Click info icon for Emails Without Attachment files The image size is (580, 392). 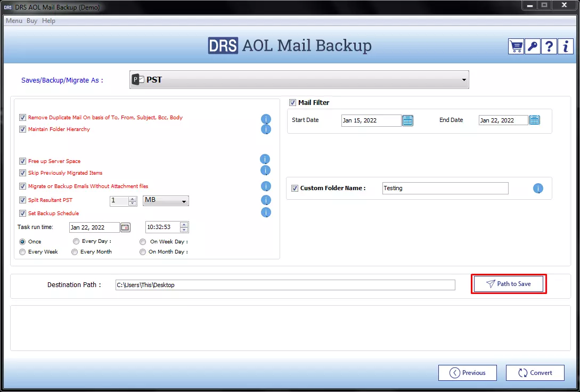coord(266,186)
